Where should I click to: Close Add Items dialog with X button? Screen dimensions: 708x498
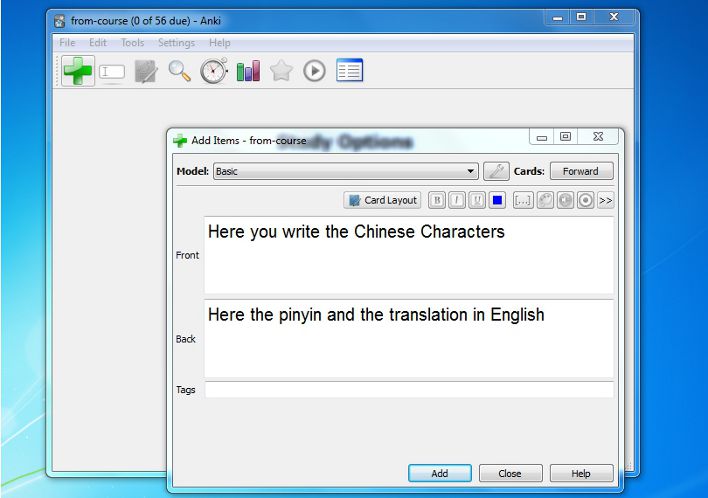(x=598, y=136)
